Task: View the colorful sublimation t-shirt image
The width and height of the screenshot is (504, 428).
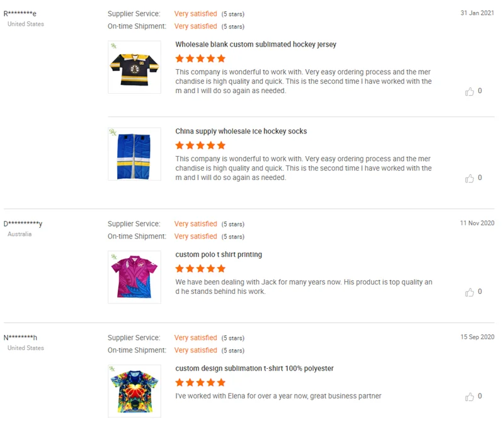Action: [x=134, y=391]
